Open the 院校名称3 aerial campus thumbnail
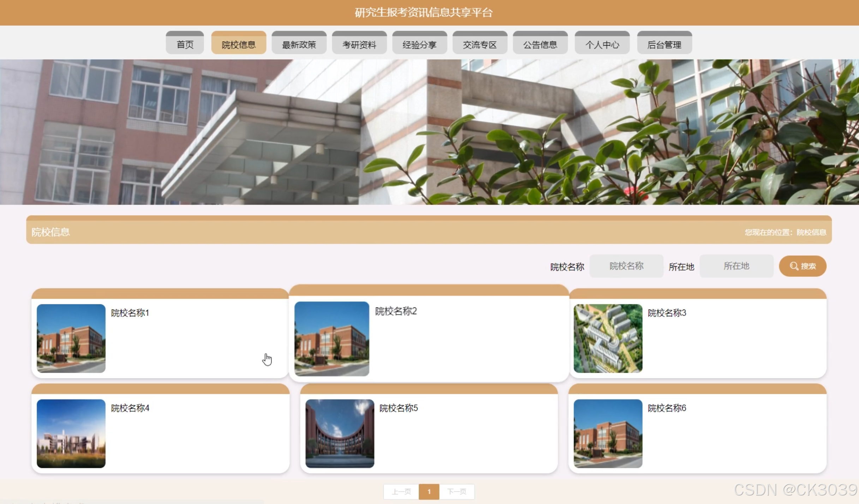The width and height of the screenshot is (859, 504). pyautogui.click(x=608, y=338)
